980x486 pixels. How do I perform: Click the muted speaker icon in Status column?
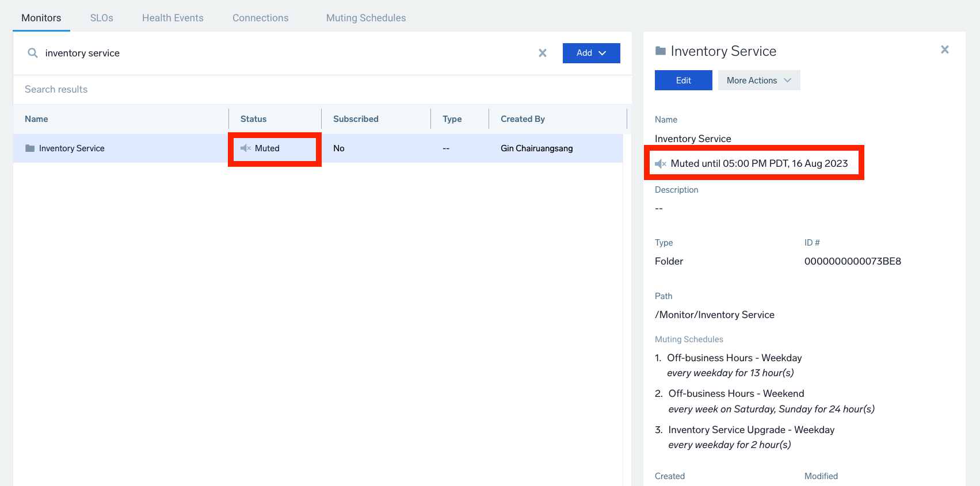246,148
